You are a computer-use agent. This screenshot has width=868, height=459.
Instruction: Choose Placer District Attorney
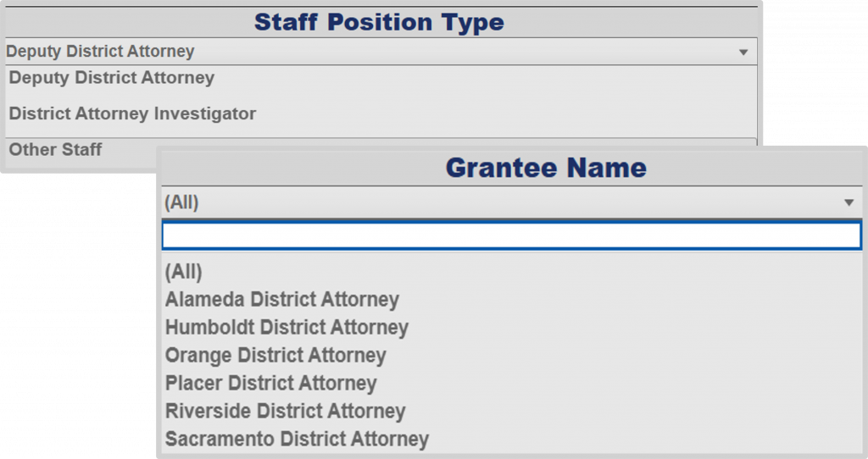270,383
